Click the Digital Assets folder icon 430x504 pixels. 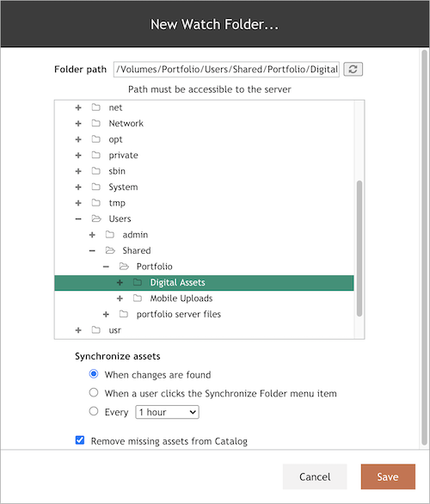[138, 282]
